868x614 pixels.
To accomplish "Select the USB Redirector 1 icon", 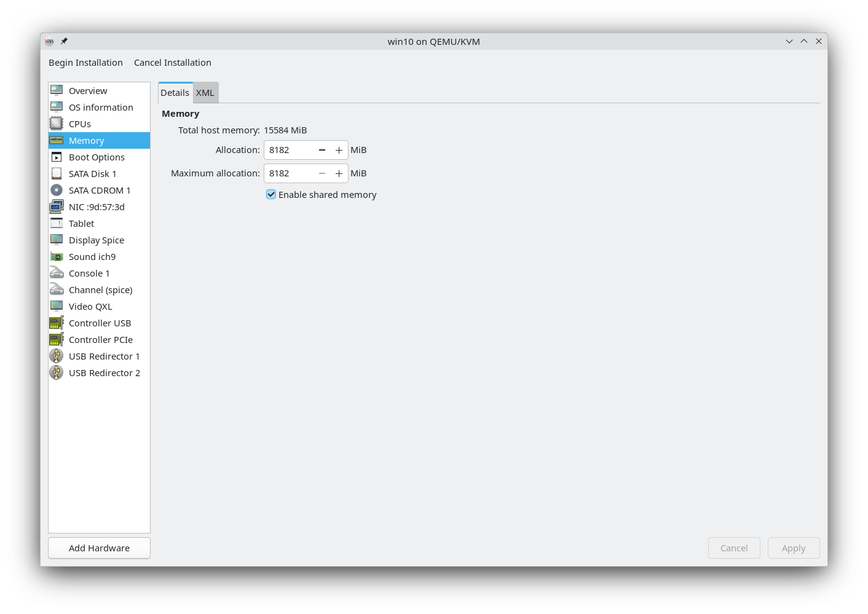I will 57,356.
